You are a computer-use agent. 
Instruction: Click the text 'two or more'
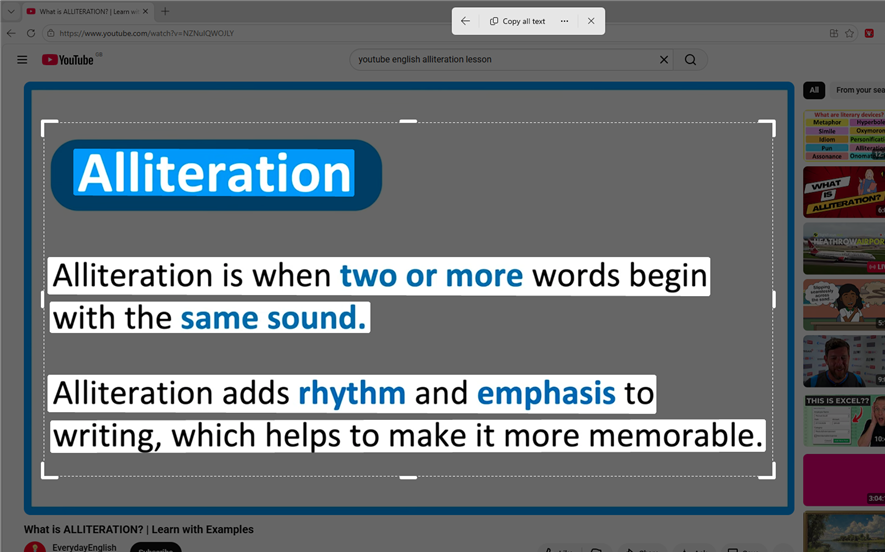431,275
